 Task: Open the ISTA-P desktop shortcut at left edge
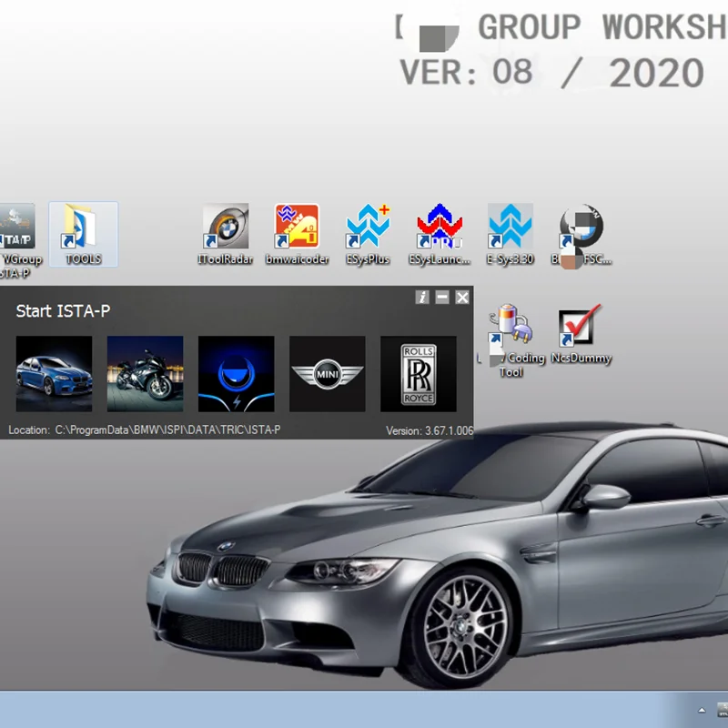[x=17, y=240]
